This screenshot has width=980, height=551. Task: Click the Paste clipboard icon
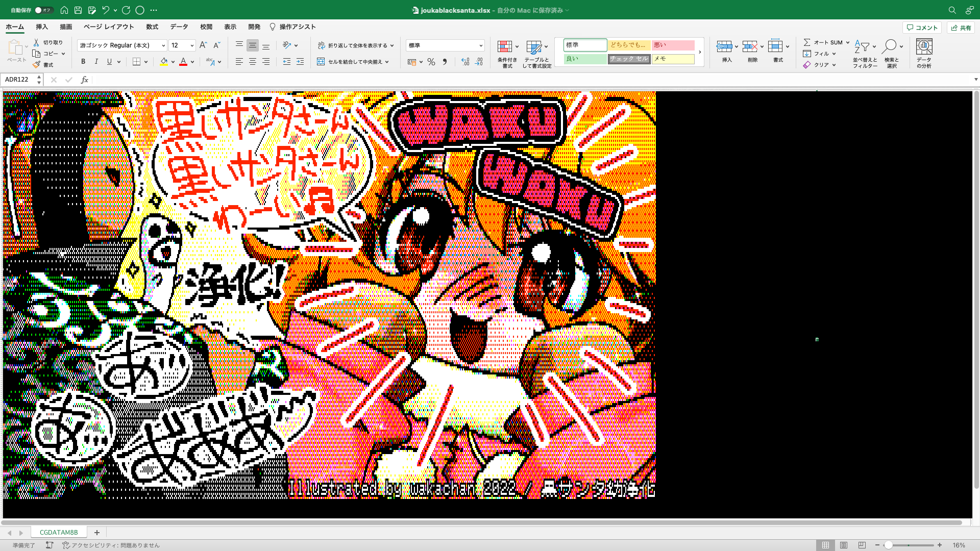15,47
